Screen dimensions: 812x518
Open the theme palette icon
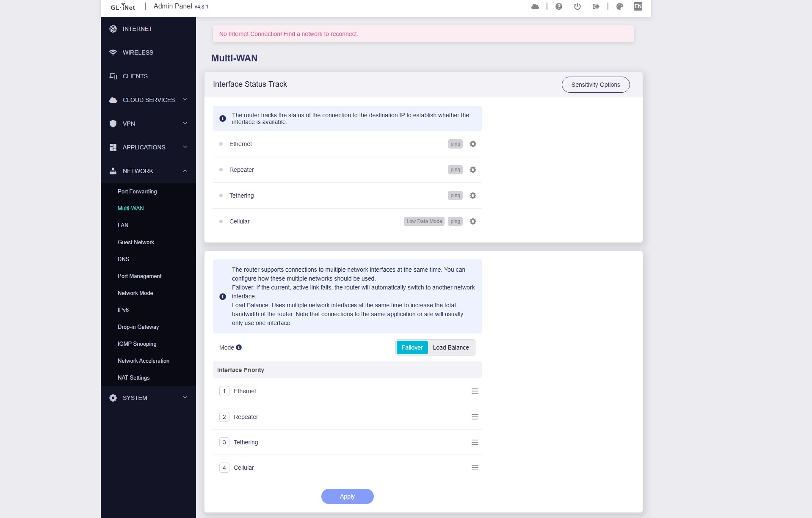pyautogui.click(x=620, y=6)
